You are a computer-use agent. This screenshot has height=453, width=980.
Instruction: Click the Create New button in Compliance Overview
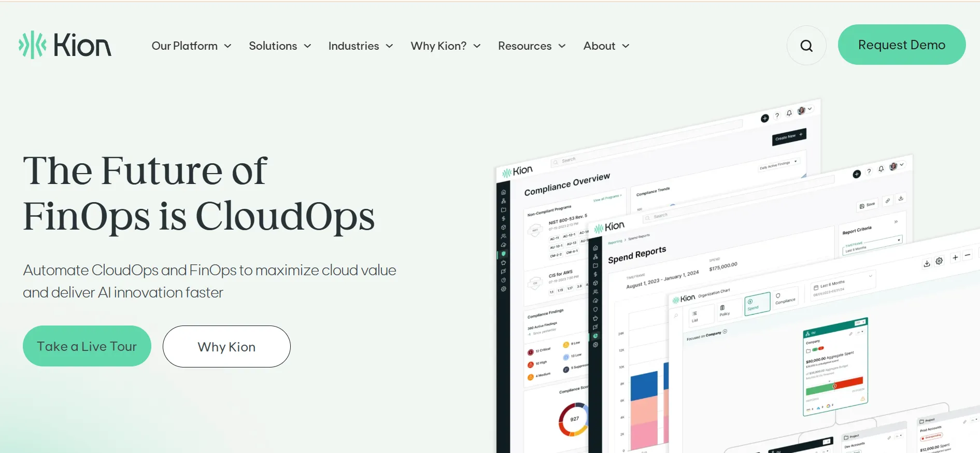[789, 137]
